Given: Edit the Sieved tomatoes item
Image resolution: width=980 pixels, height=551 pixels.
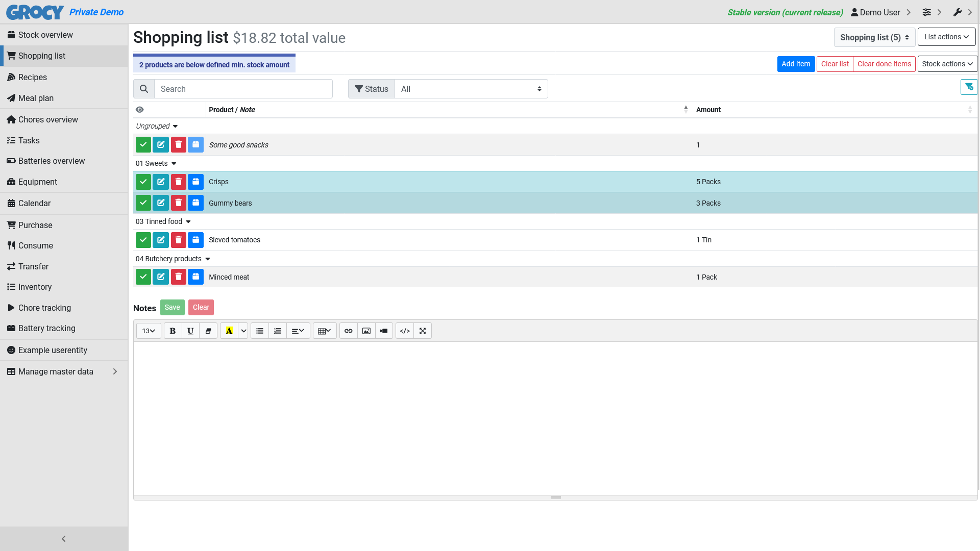Looking at the screenshot, I should (x=161, y=240).
